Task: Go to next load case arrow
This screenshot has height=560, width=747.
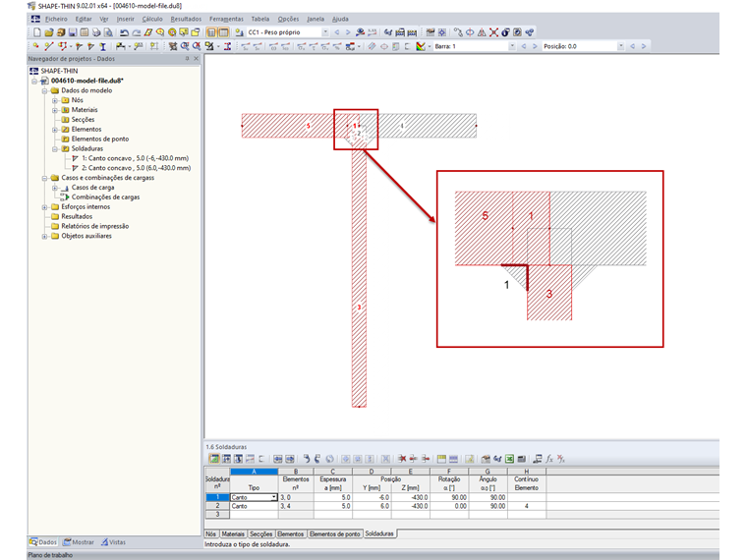Action: coord(348,32)
